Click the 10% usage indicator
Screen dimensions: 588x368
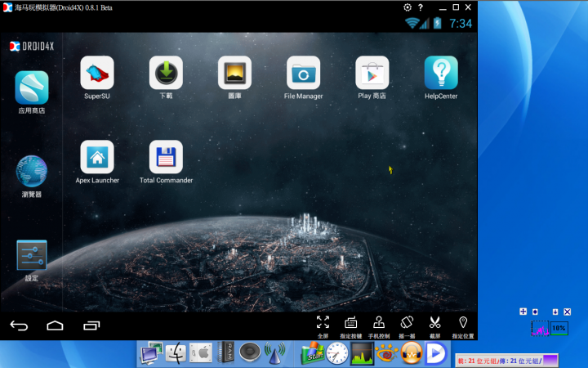click(559, 328)
